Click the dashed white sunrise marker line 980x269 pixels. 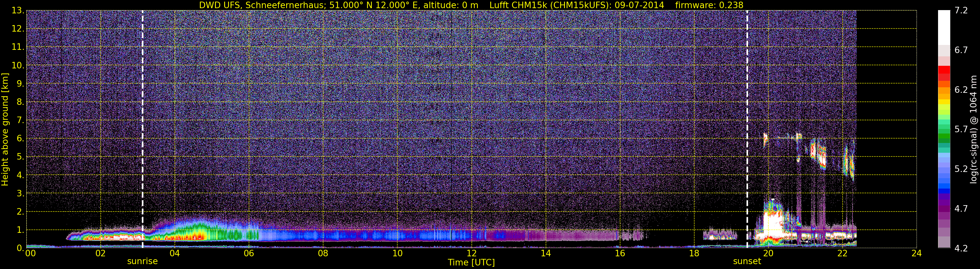coord(143,129)
